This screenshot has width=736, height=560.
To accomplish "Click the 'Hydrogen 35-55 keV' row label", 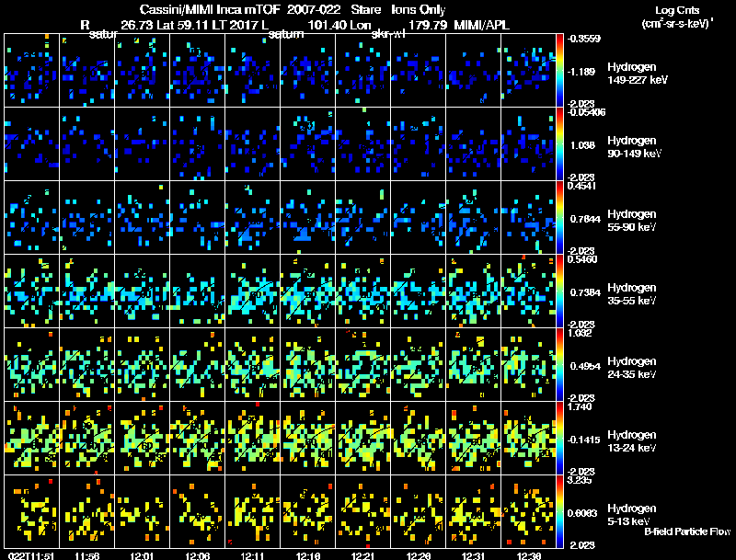I will [632, 294].
